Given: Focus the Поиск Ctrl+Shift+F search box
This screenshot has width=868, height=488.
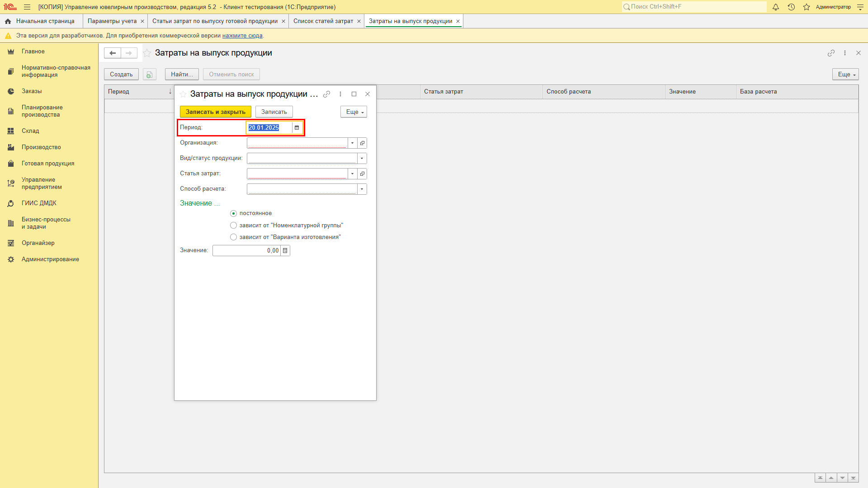Looking at the screenshot, I should coord(694,7).
